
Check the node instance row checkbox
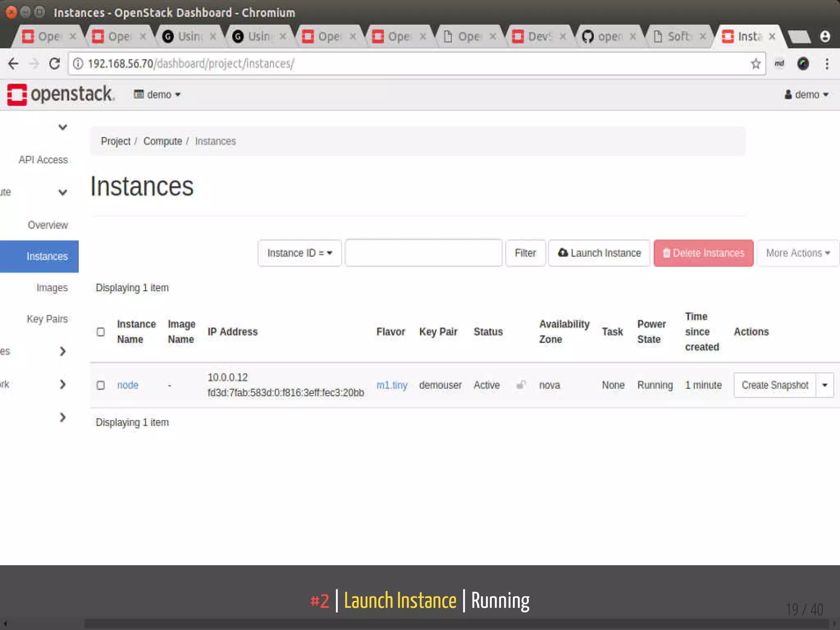tap(100, 385)
